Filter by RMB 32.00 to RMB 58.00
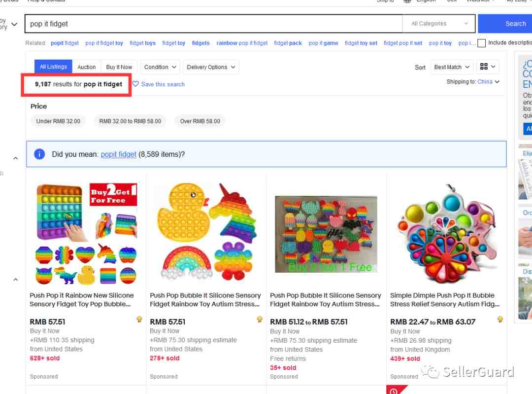This screenshot has height=394, width=532. coord(130,121)
